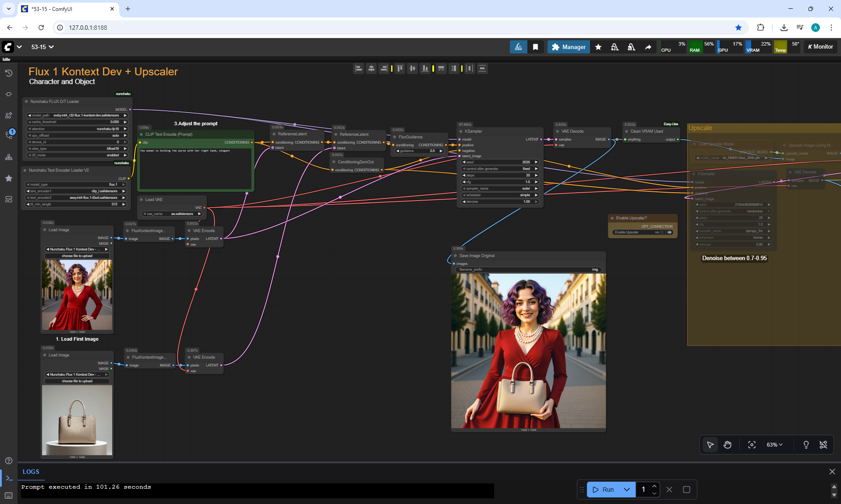Click the Manager button
841x504 pixels.
[x=569, y=47]
